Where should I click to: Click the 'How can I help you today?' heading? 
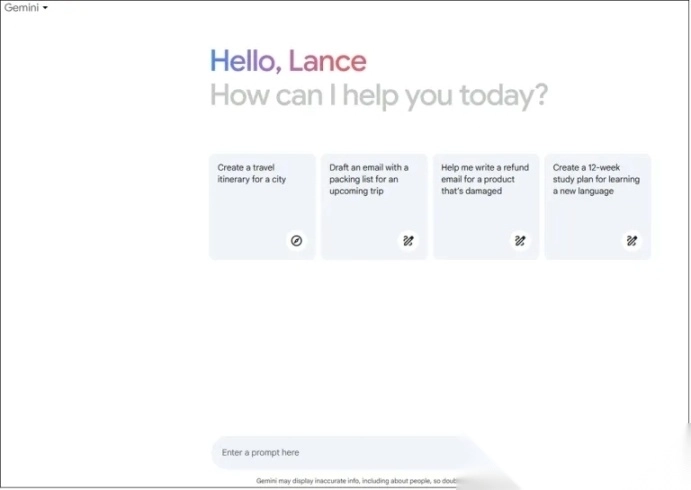[378, 96]
